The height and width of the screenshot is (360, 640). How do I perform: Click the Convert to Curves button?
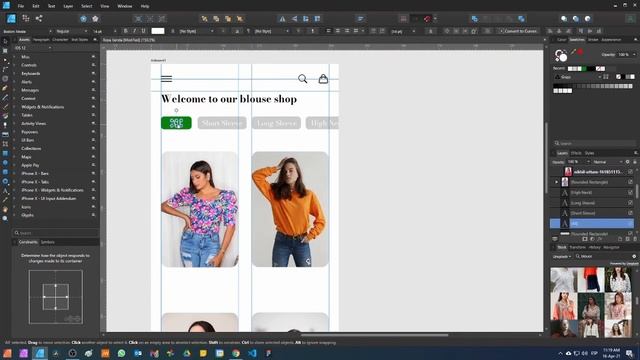518,31
